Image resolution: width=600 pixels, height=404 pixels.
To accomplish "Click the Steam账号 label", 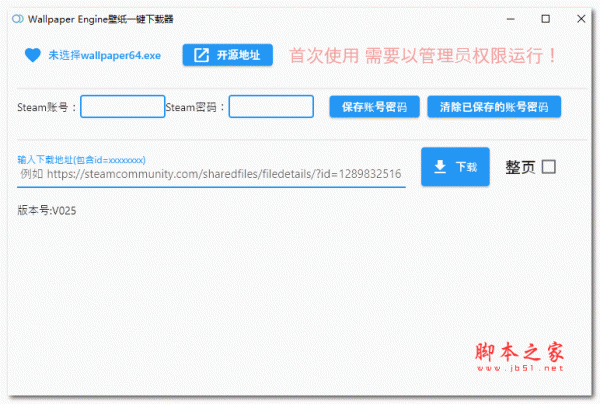I will (46, 107).
